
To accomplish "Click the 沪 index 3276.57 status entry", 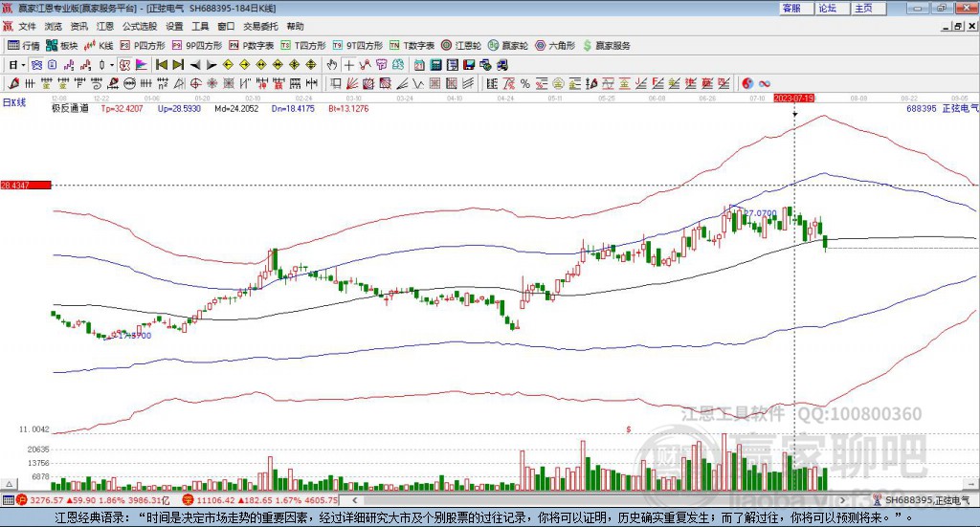I will coord(94,500).
